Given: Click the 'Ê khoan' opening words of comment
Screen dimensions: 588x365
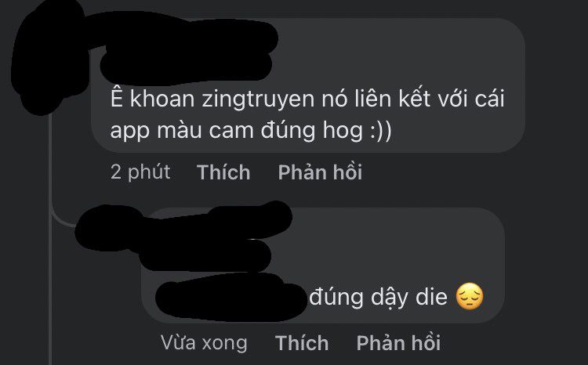Looking at the screenshot, I should pos(152,99).
